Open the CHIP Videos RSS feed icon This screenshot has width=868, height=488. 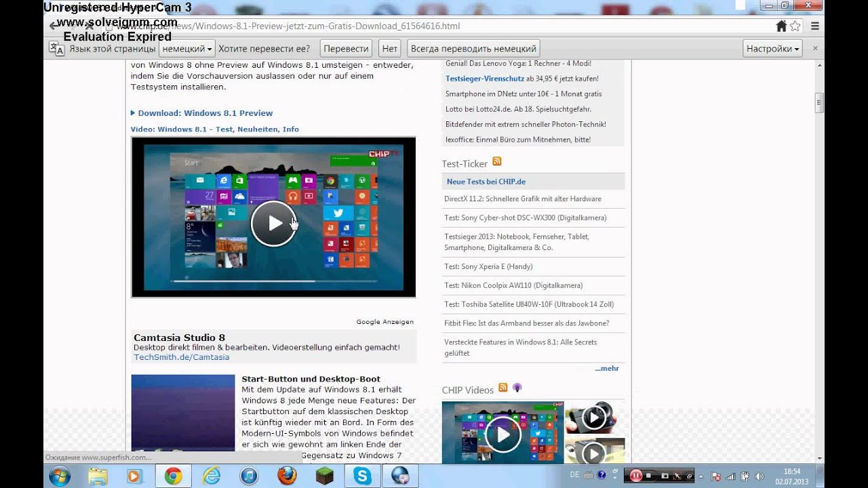pyautogui.click(x=503, y=388)
